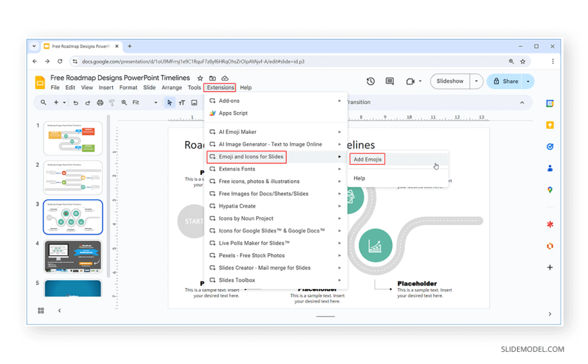The image size is (588, 364).
Task: Expand AI Emoji Maker submenu
Action: tap(276, 132)
